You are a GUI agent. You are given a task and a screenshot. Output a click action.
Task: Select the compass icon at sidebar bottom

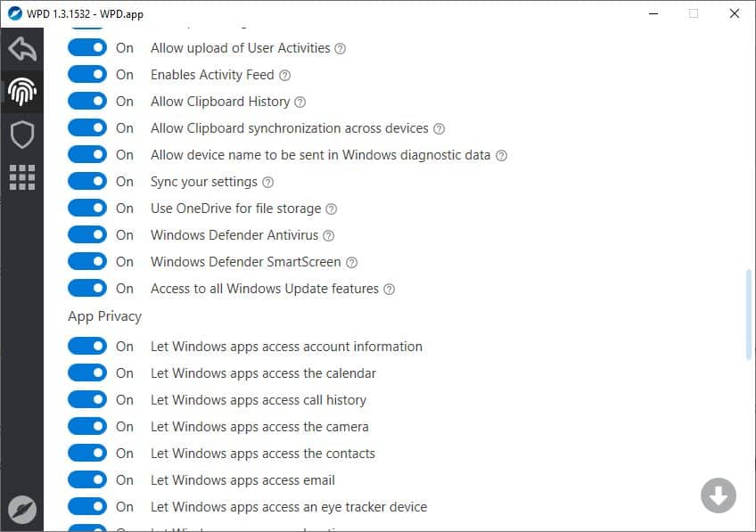click(21, 509)
